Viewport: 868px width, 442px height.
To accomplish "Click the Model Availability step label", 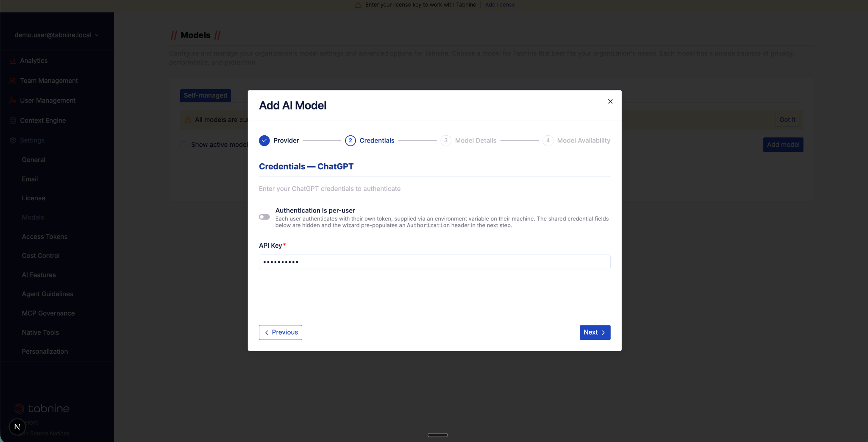I will [584, 140].
